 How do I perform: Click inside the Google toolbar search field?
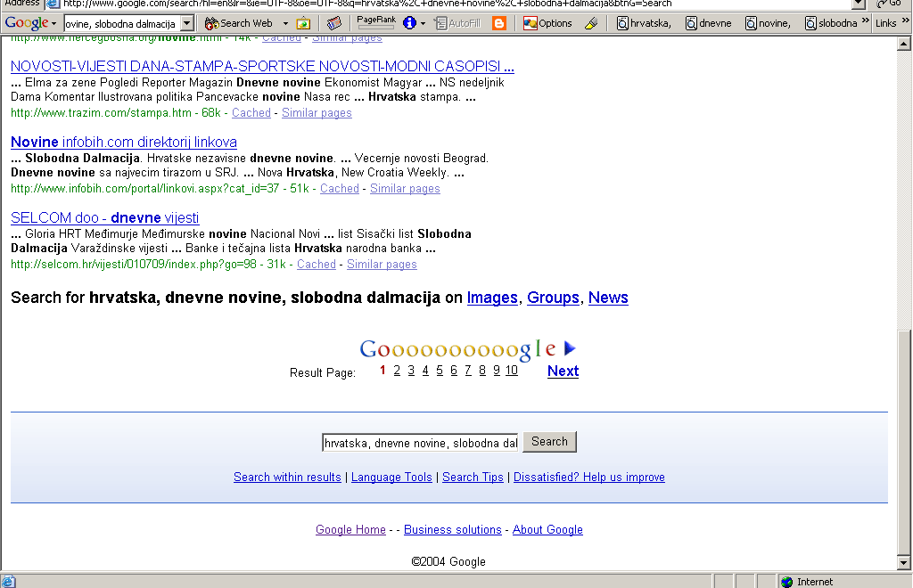coord(122,24)
